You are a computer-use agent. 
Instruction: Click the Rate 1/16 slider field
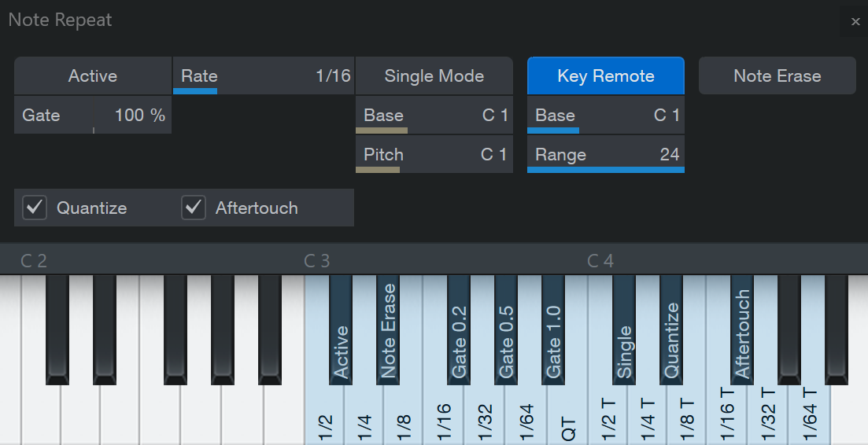pos(264,75)
